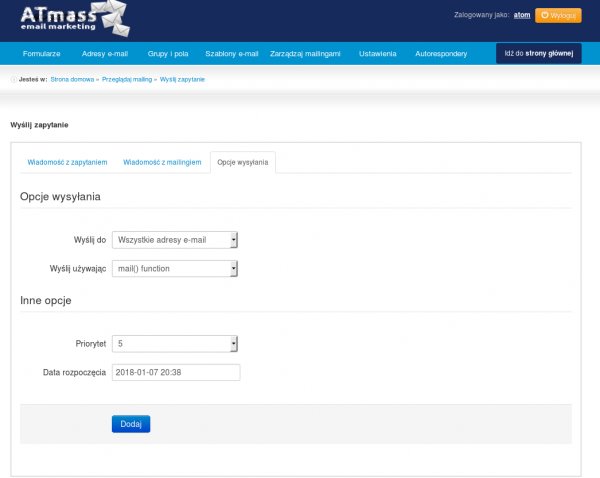Viewport: 600px width, 478px height.
Task: Click the Data rozpoczęcia date field
Action: [x=176, y=372]
